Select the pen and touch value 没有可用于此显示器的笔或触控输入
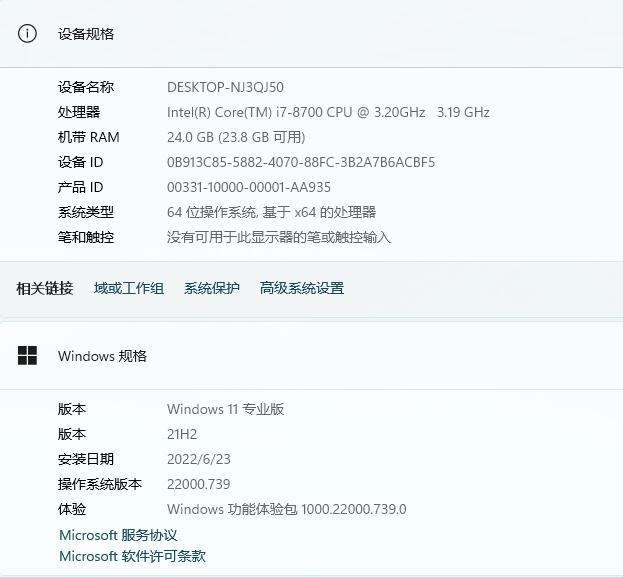This screenshot has height=577, width=623. click(279, 237)
